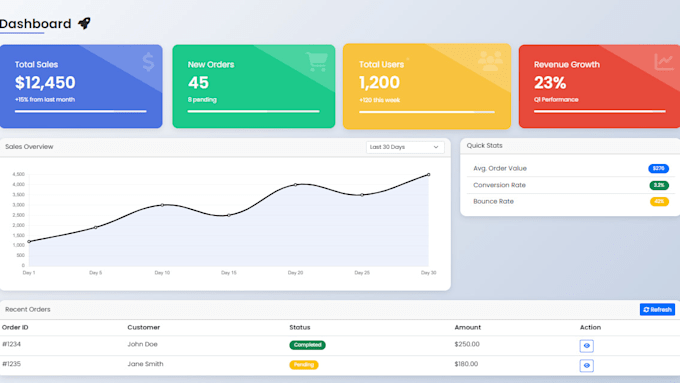Screen dimensions: 680x383
Task: Click order ID #1234
Action: coord(11,344)
